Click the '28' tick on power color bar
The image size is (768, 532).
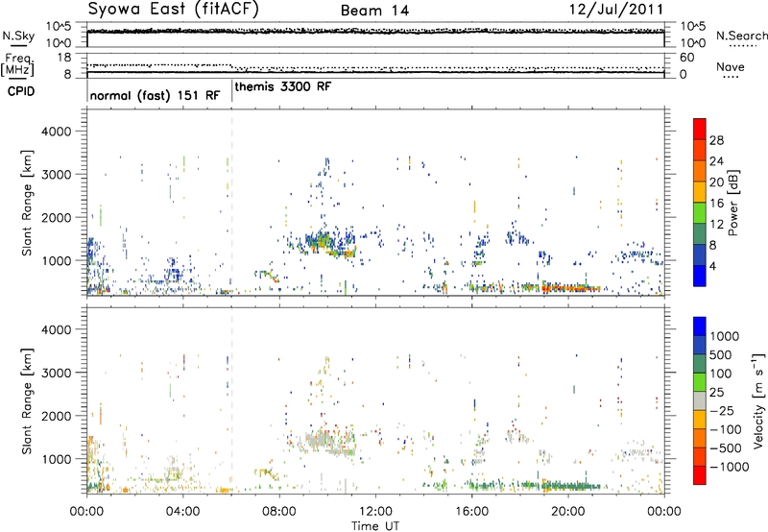(716, 140)
